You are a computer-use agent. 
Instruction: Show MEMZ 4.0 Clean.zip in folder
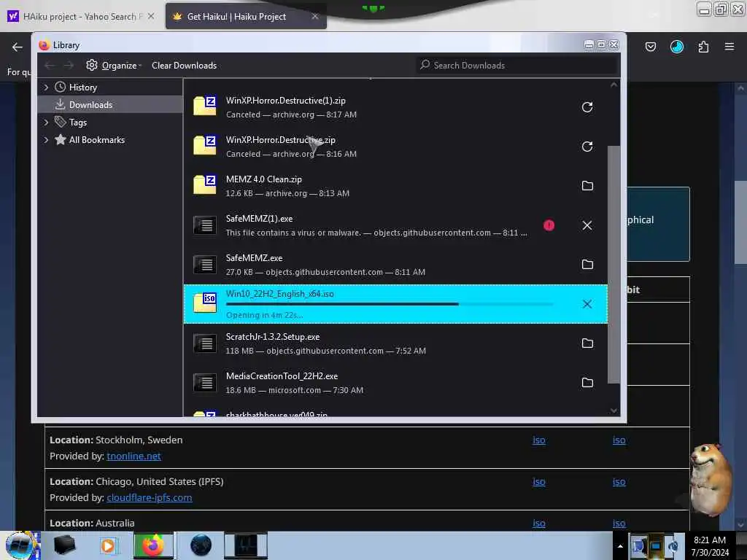(587, 186)
